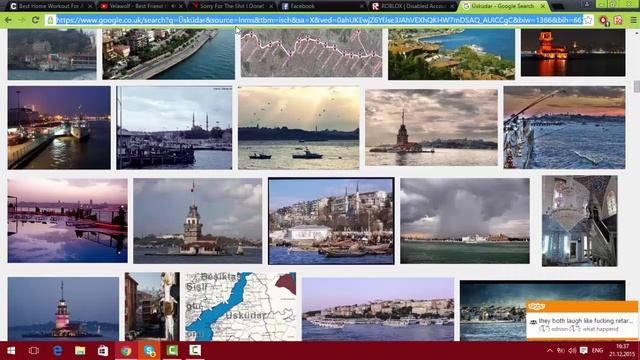Open the Üsküdar district map thumbnail
Image resolution: width=640 pixels, height=360 pixels.
[x=241, y=306]
